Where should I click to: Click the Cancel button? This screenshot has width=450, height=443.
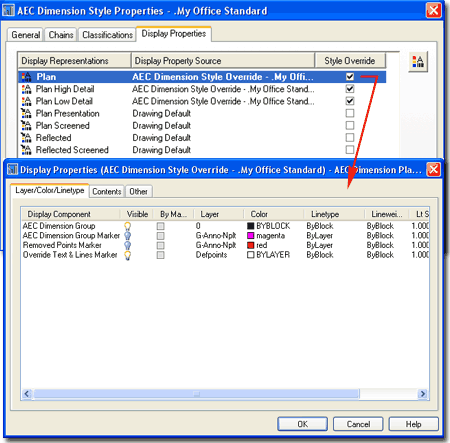358,424
